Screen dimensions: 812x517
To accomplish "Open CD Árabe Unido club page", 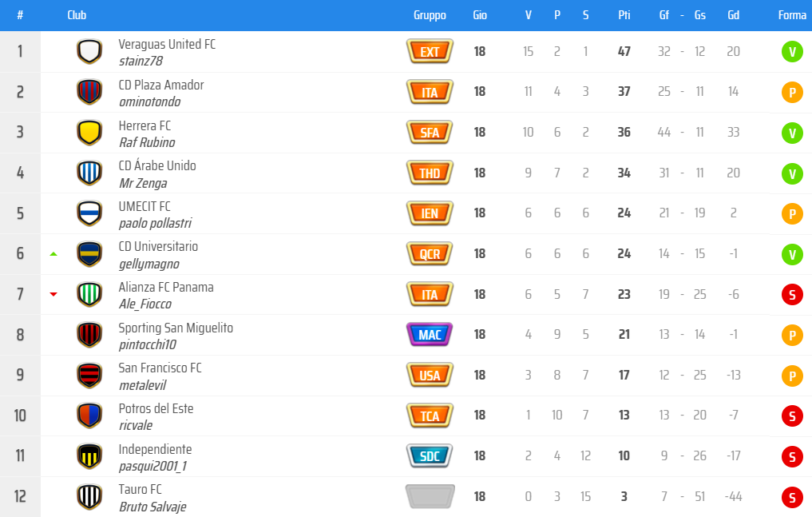I will pyautogui.click(x=157, y=165).
